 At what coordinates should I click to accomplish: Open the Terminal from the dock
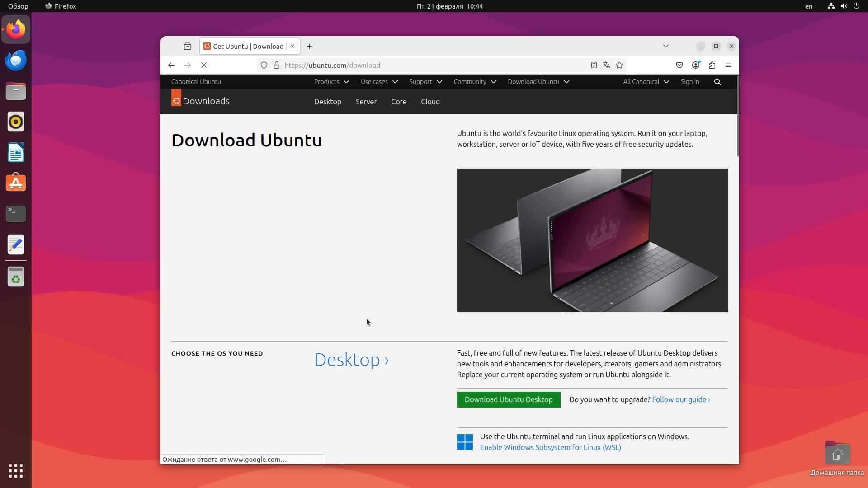coord(16,214)
